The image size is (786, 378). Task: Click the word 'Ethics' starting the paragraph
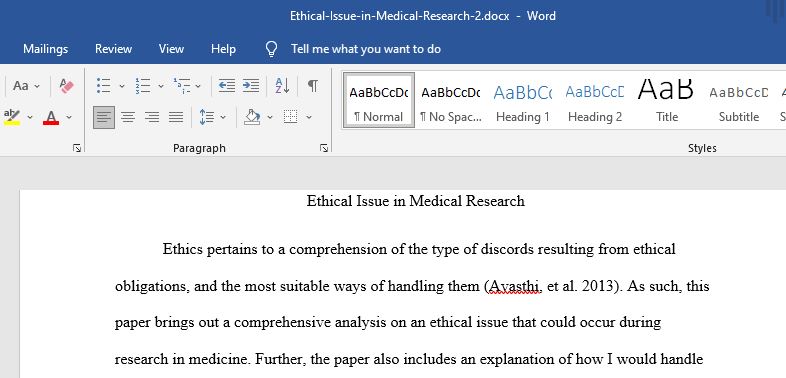tap(183, 249)
